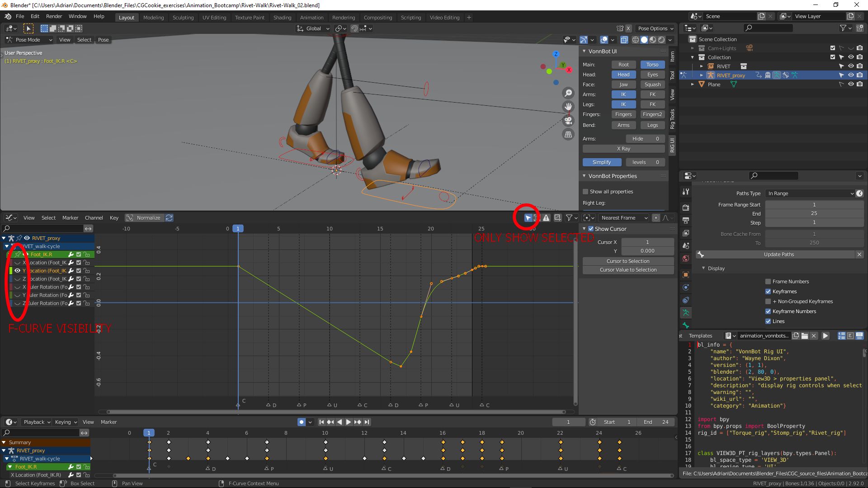Toggle camera view icon in viewport
The image size is (868, 488).
point(568,121)
